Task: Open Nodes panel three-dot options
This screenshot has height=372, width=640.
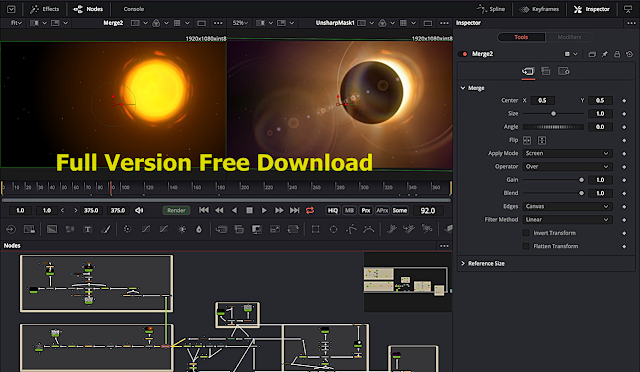Action: (x=444, y=246)
